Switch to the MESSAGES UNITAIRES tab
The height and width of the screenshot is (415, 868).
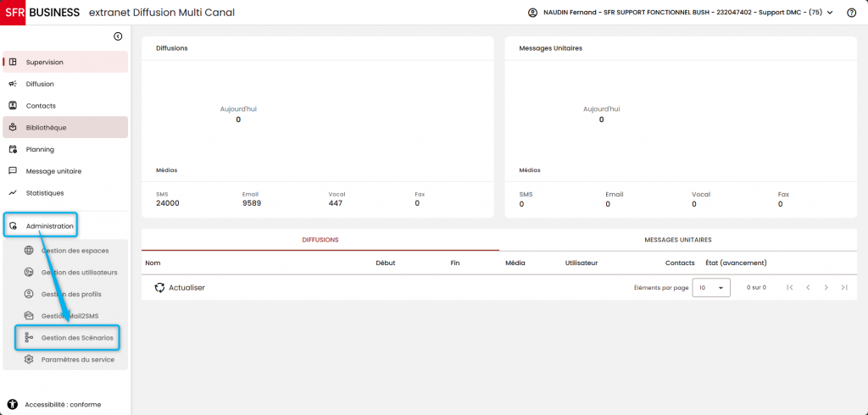click(x=677, y=240)
